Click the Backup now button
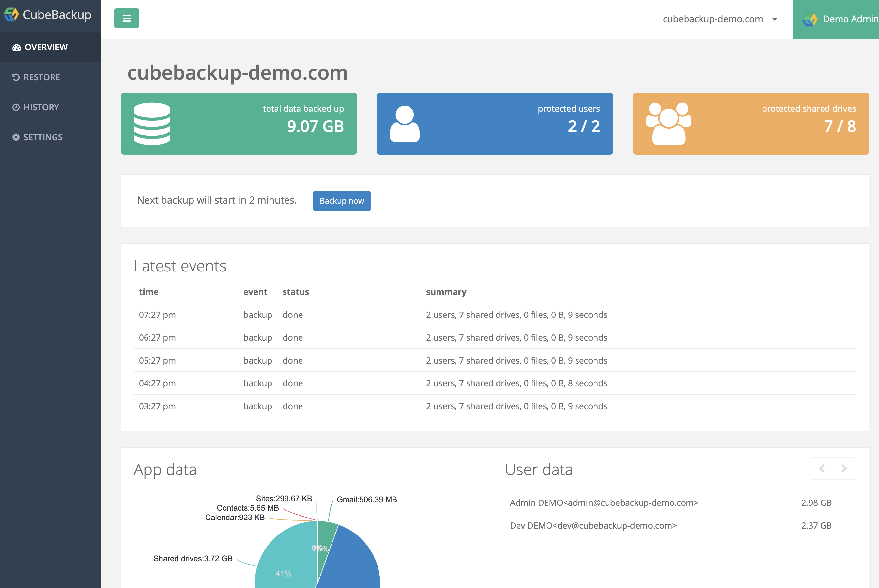The image size is (879, 588). point(341,201)
